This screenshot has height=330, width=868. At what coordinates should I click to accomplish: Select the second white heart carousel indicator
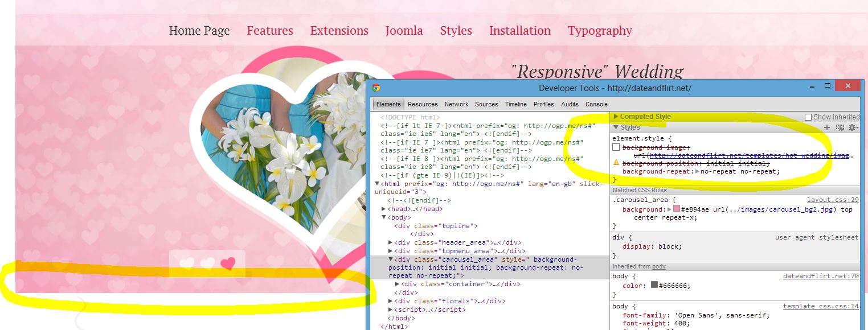207,263
